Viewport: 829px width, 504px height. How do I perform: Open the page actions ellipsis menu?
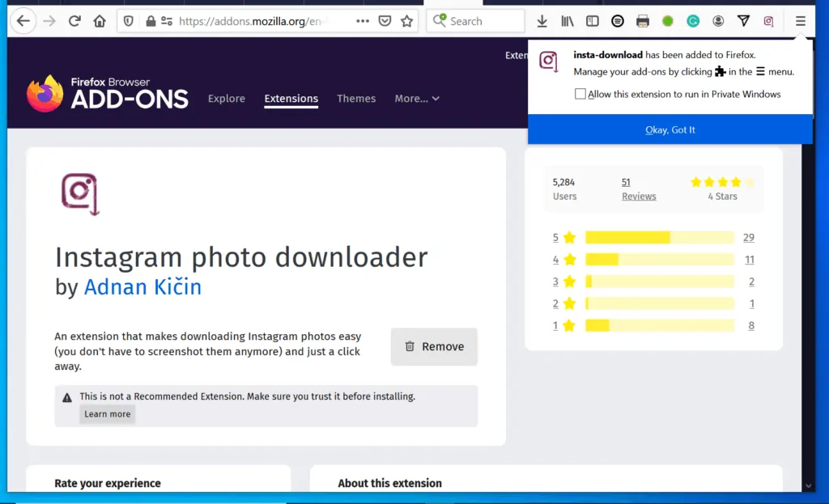(x=362, y=21)
